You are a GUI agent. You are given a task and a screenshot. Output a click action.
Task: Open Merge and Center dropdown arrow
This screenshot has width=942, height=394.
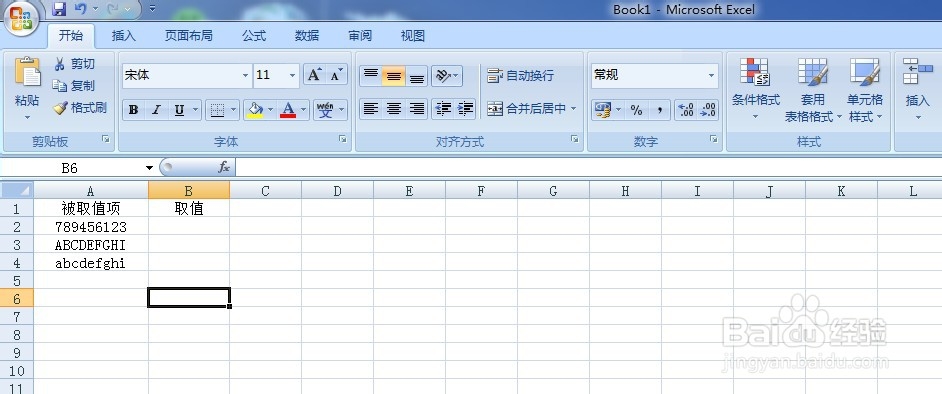tap(573, 109)
